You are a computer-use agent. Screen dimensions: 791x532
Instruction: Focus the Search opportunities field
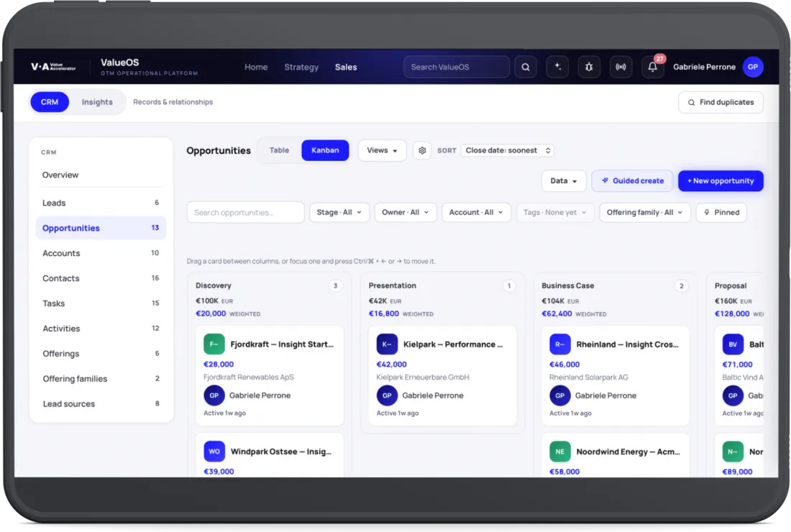pos(246,212)
